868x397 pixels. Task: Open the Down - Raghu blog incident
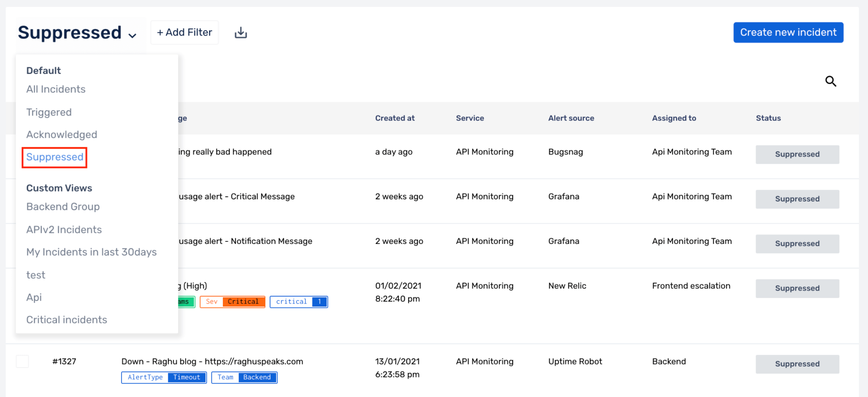click(x=212, y=362)
